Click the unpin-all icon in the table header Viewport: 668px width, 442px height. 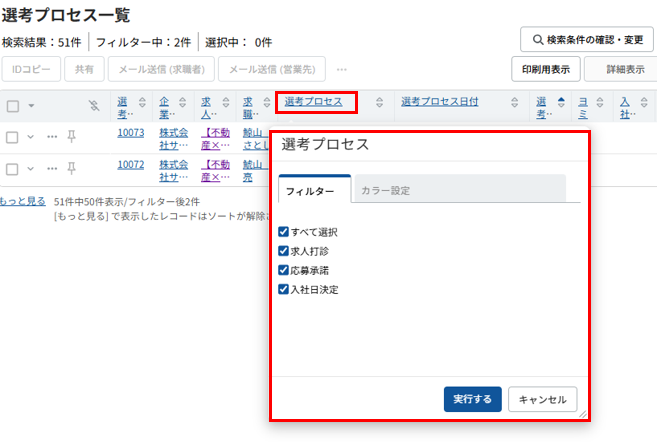tap(94, 106)
